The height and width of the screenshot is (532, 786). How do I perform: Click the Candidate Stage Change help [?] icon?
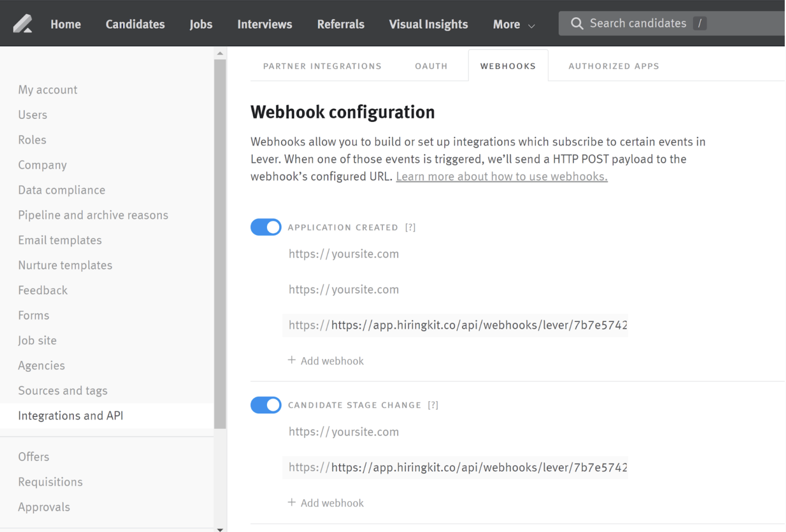(x=433, y=405)
